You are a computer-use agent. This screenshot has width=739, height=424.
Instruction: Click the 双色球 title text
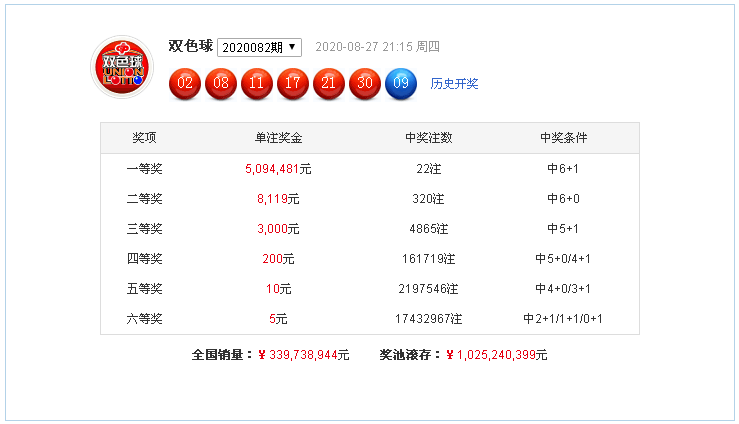[191, 46]
